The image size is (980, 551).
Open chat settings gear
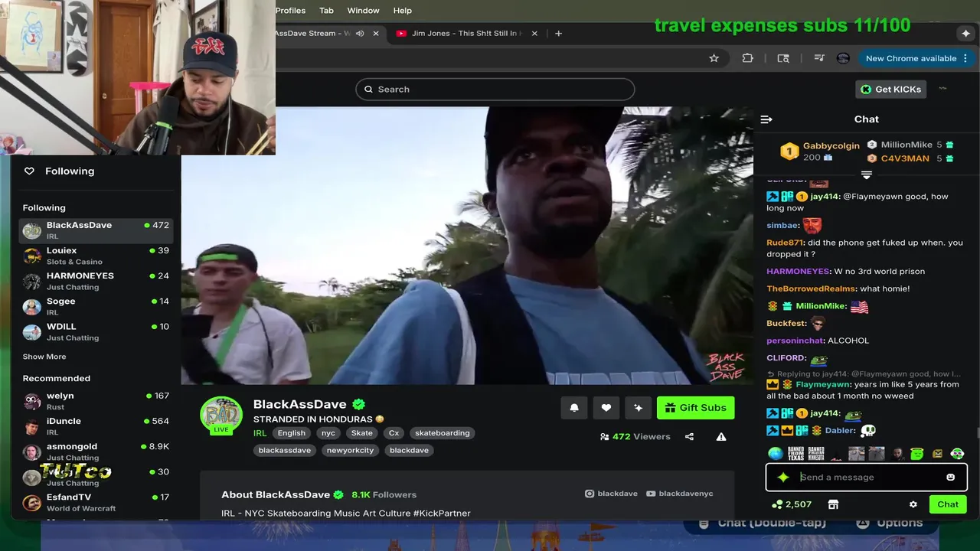pyautogui.click(x=913, y=504)
